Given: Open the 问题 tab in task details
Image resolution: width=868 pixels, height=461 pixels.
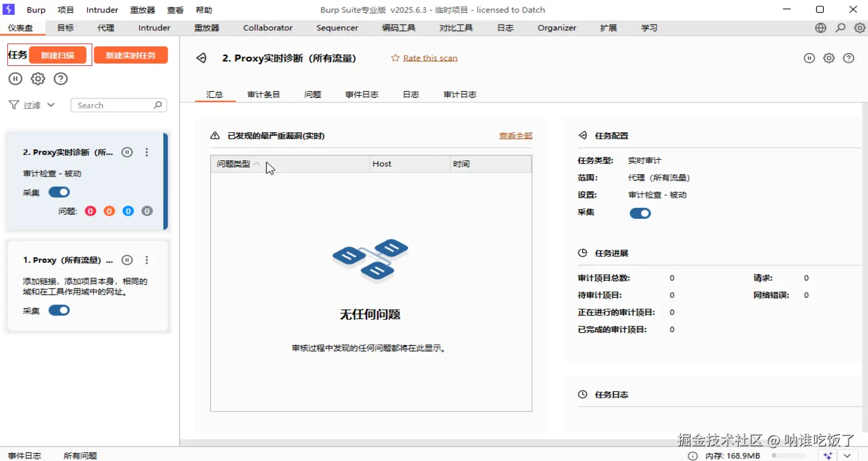Looking at the screenshot, I should pos(313,94).
